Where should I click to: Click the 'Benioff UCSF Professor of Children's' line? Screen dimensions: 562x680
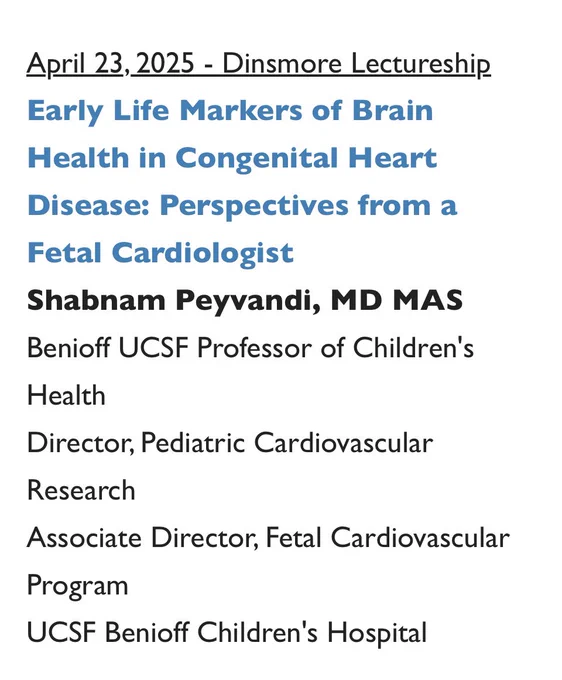coord(250,348)
